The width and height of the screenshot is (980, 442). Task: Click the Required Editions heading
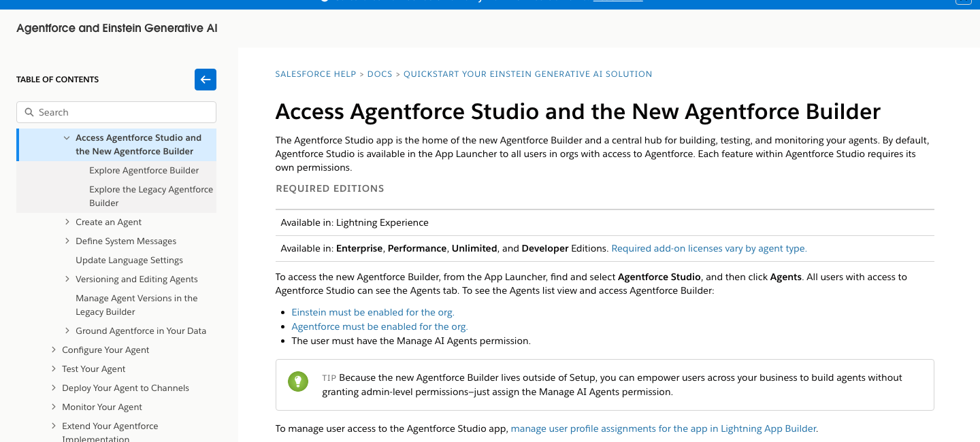tap(330, 188)
